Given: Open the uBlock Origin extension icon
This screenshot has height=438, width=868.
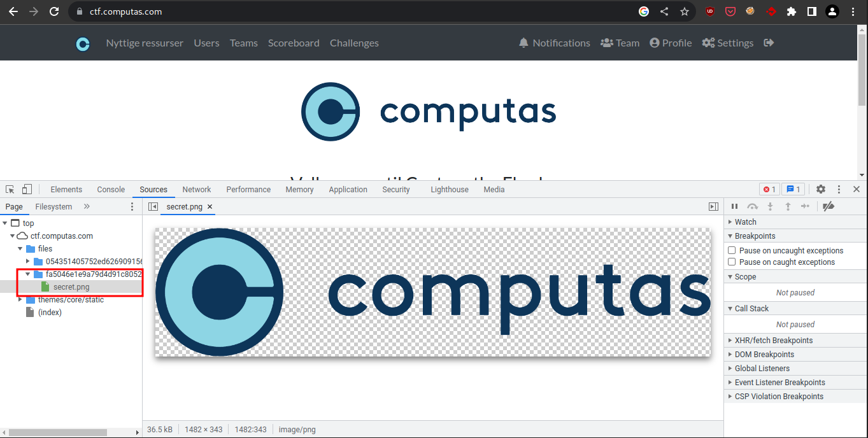Looking at the screenshot, I should point(710,11).
